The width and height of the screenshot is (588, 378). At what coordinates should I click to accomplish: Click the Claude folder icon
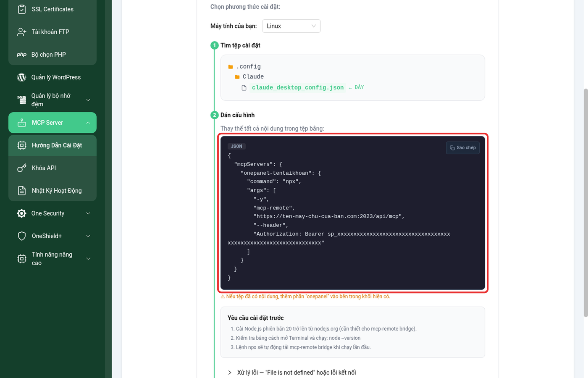tap(237, 77)
